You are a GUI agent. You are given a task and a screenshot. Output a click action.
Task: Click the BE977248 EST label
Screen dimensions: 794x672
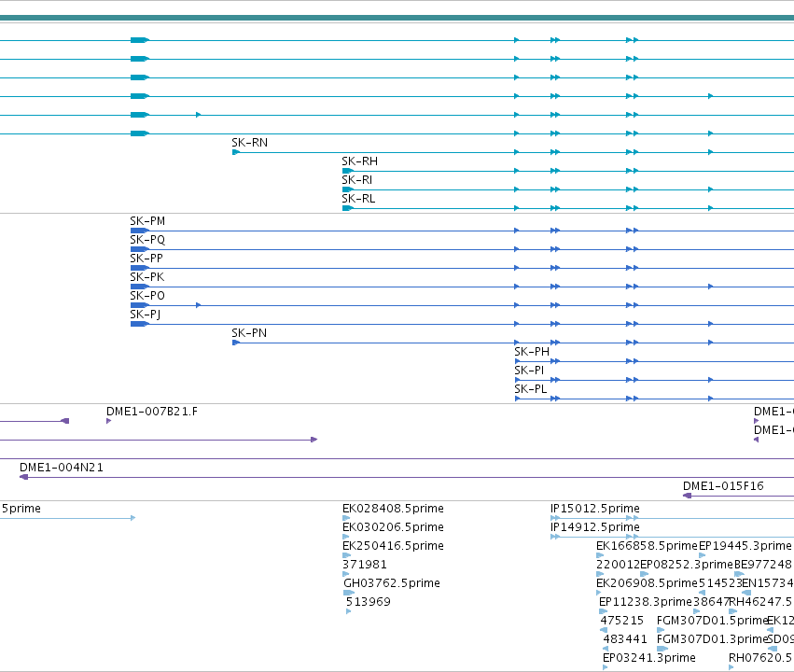[x=762, y=566]
